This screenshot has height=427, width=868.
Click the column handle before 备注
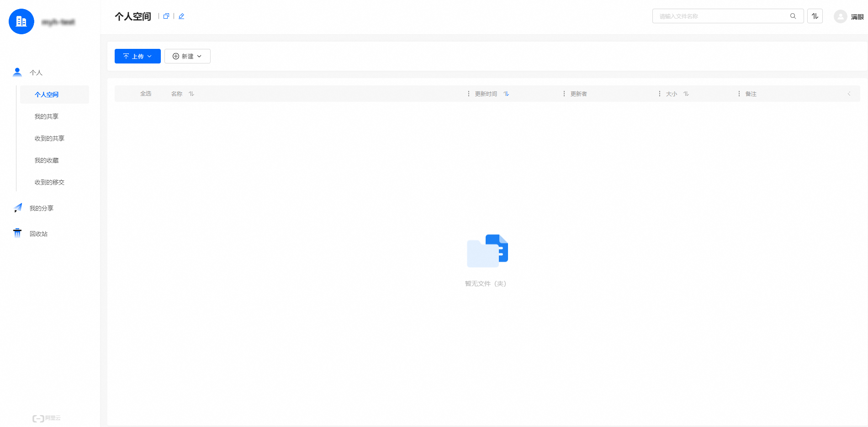pos(739,94)
